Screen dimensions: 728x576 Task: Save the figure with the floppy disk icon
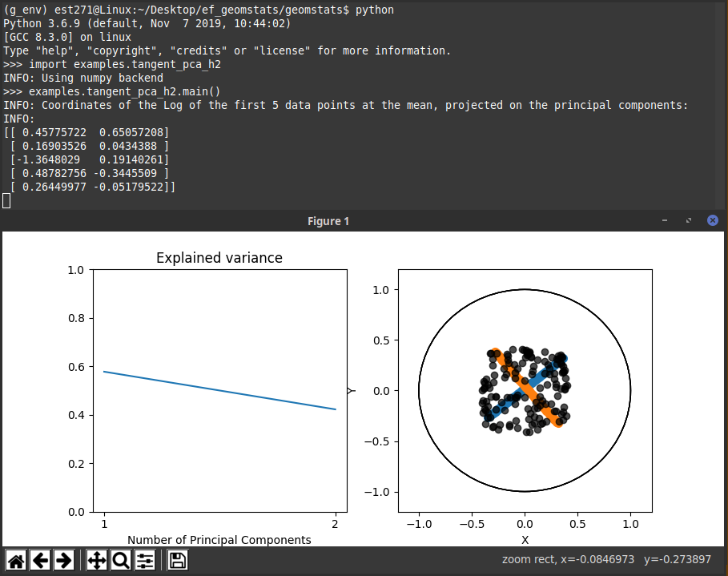(178, 560)
